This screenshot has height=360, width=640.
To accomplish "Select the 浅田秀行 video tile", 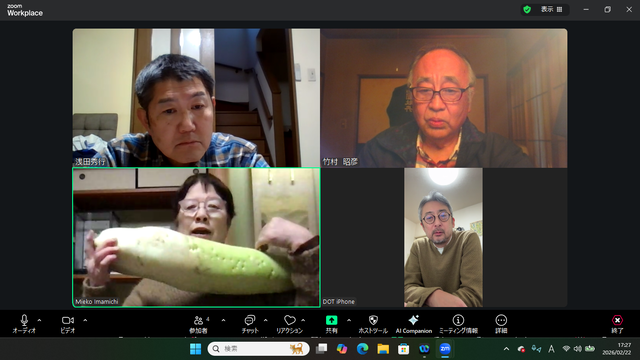I will [x=196, y=98].
